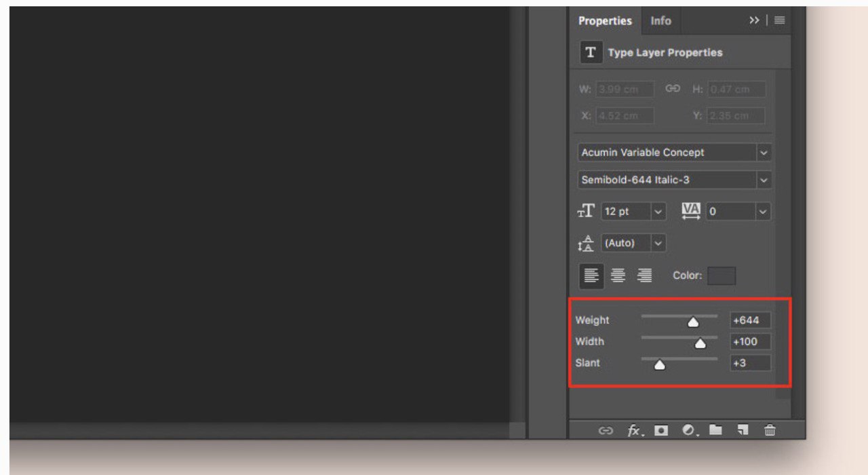Select center align text
The height and width of the screenshot is (475, 868).
[x=618, y=275]
